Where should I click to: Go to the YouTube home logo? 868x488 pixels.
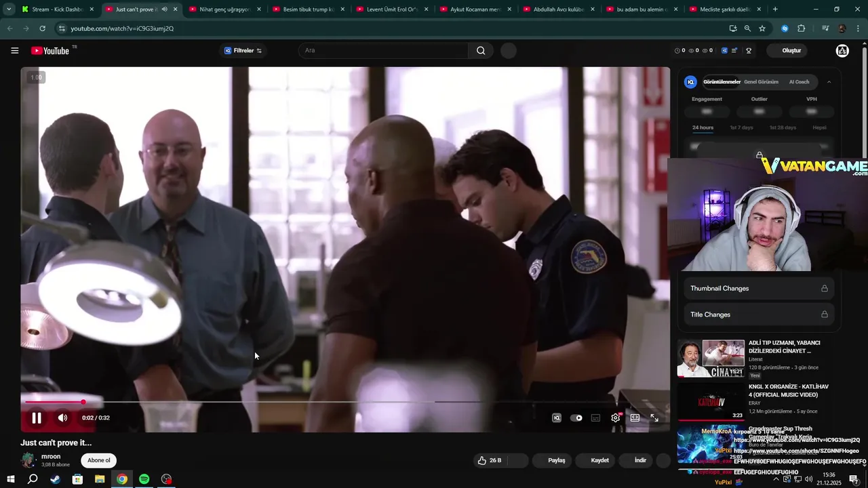(x=50, y=51)
